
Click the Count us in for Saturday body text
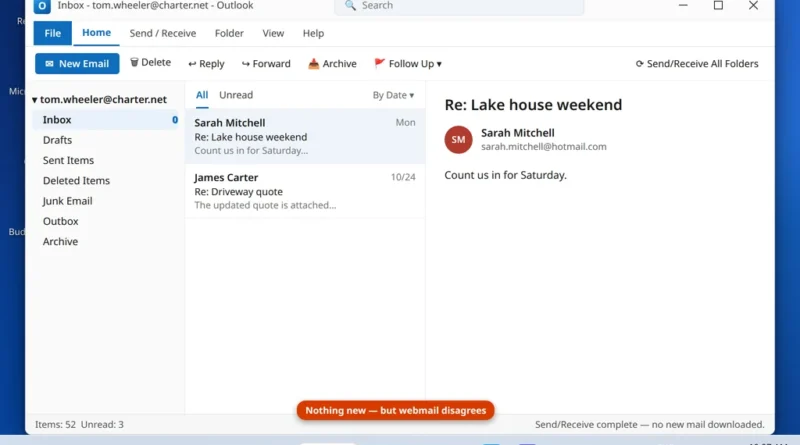pyautogui.click(x=505, y=175)
